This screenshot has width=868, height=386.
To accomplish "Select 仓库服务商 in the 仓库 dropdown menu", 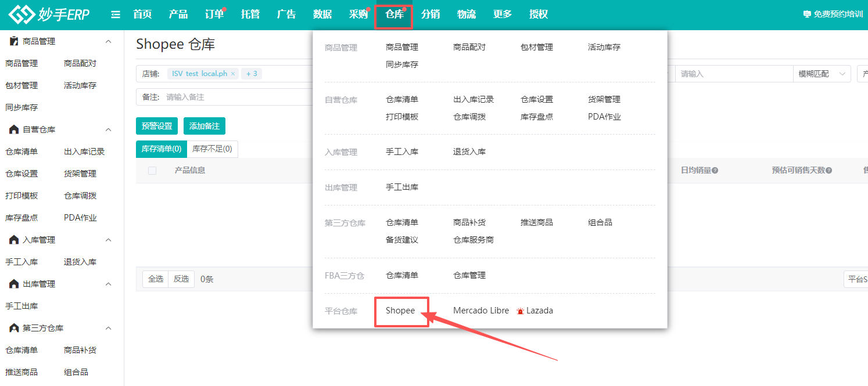I will [474, 240].
